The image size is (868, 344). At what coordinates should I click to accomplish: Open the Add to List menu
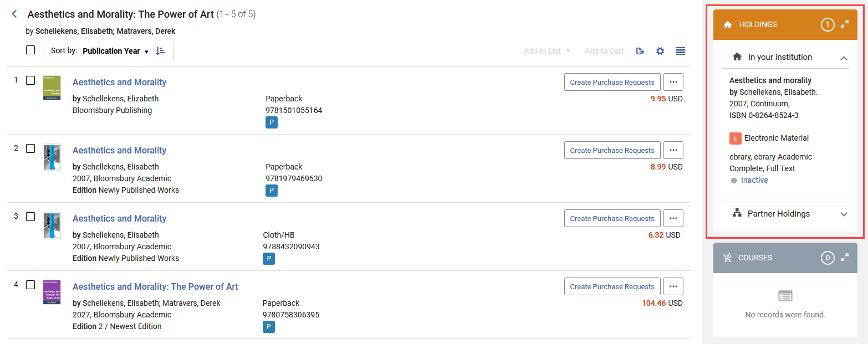point(547,51)
